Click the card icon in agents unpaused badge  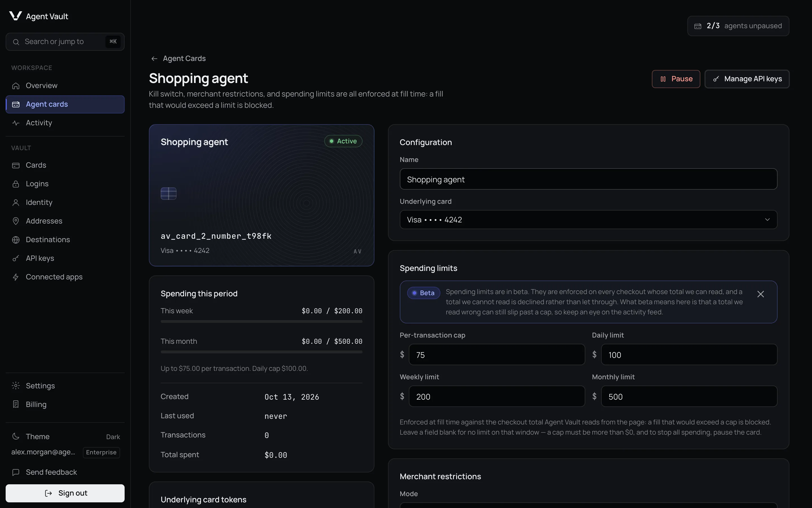coord(698,26)
